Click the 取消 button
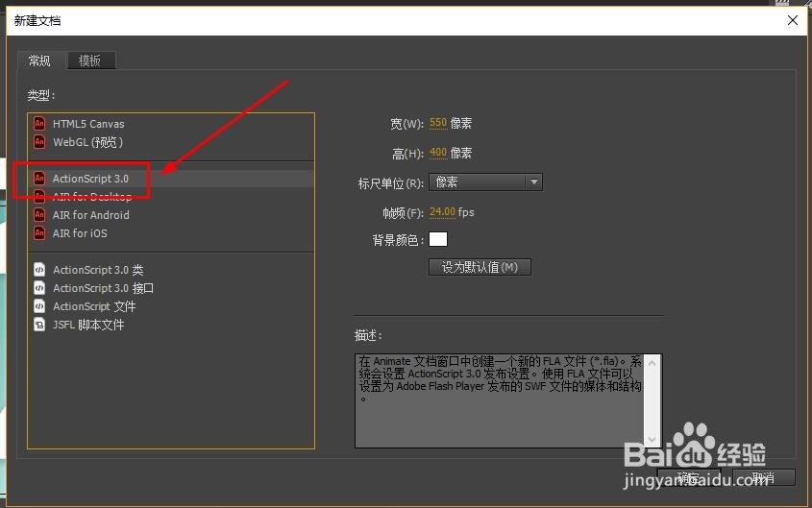Image resolution: width=812 pixels, height=508 pixels. pos(764,477)
